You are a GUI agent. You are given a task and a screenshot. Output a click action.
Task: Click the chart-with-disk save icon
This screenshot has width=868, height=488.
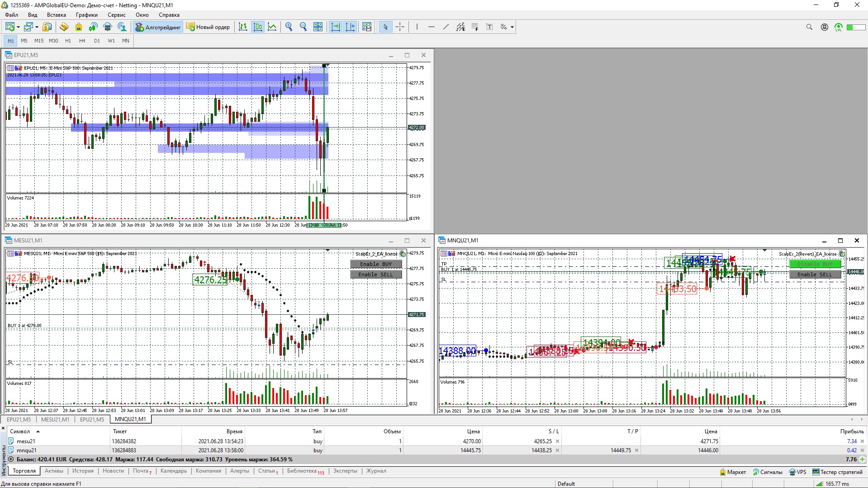(367, 27)
